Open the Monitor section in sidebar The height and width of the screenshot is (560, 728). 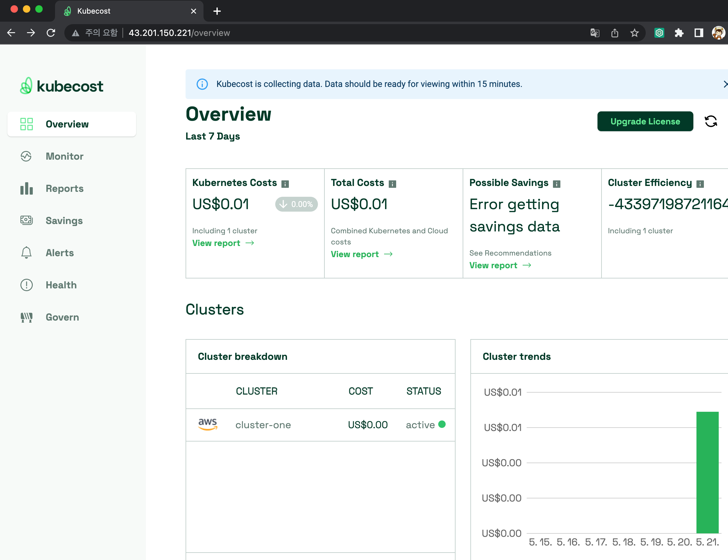tap(64, 156)
